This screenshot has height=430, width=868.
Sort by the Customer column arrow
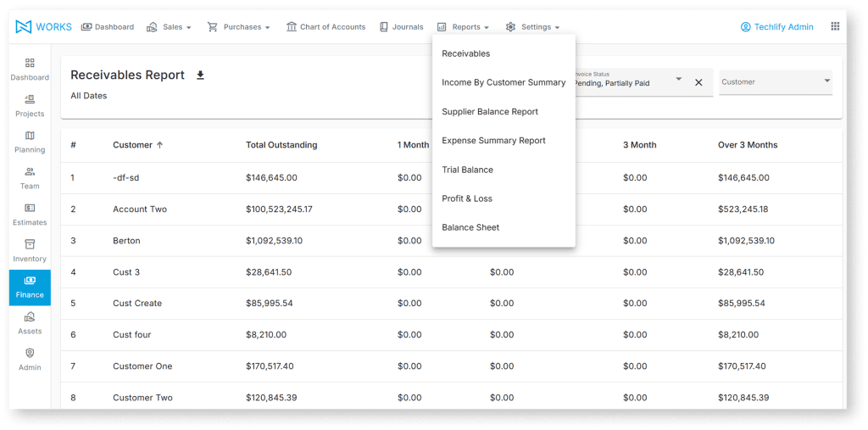(x=160, y=145)
